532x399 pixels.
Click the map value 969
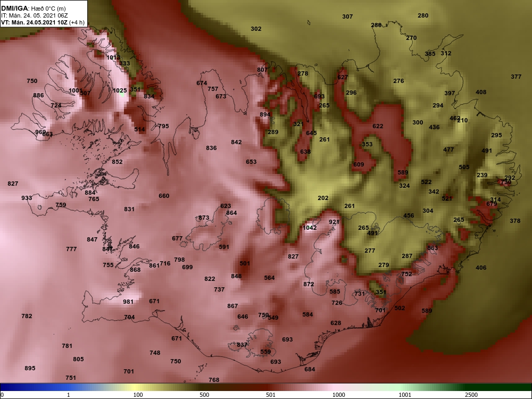(40, 132)
